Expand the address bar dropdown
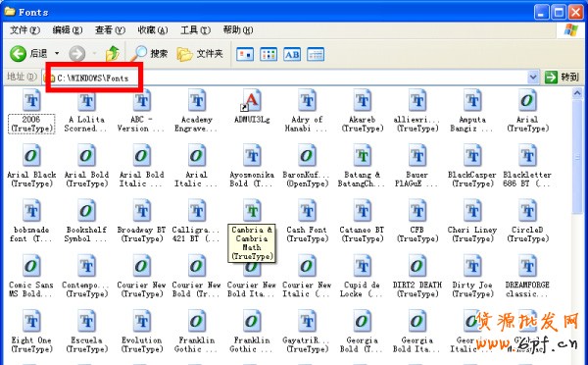Screen dimensions: 588x365 (x=533, y=78)
